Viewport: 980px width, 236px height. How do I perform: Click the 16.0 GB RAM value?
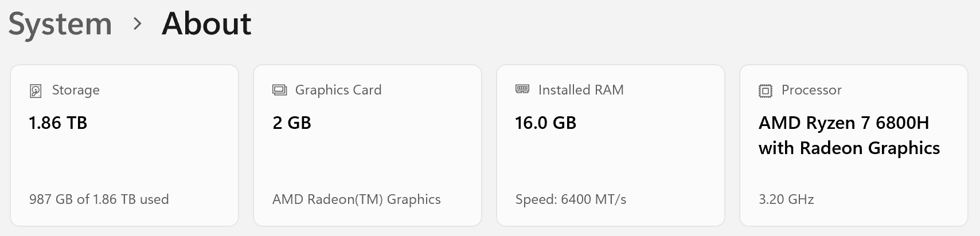click(x=545, y=123)
